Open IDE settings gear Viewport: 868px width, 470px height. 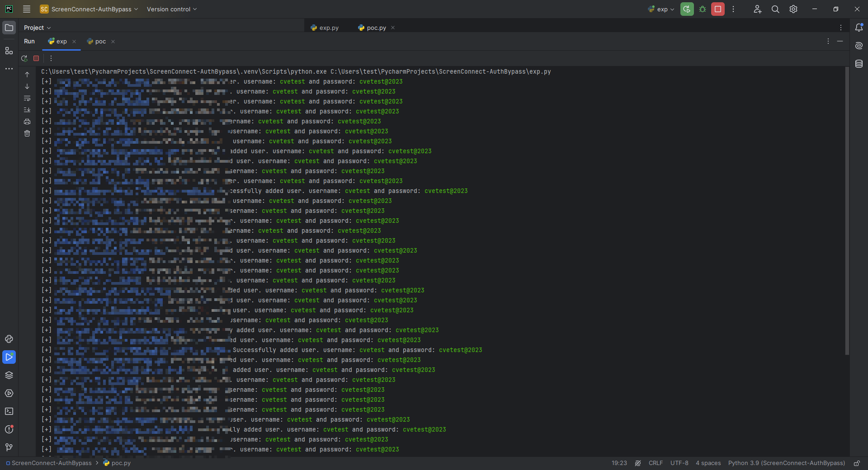click(x=793, y=9)
